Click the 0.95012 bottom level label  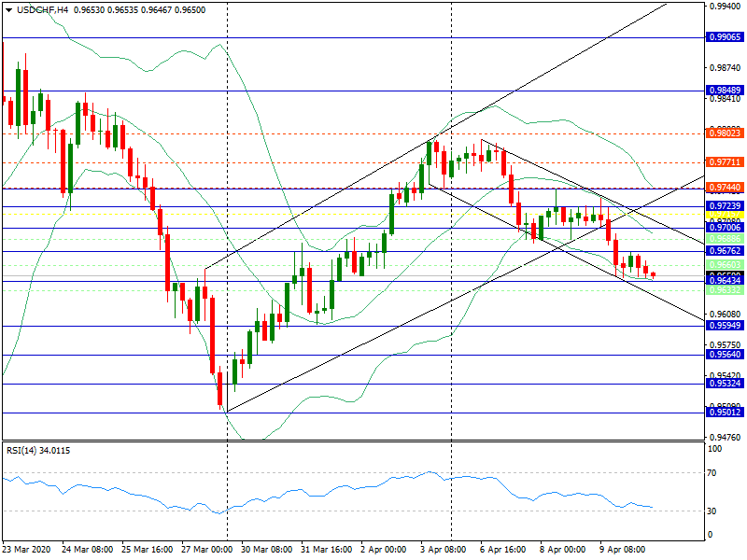[x=725, y=413]
